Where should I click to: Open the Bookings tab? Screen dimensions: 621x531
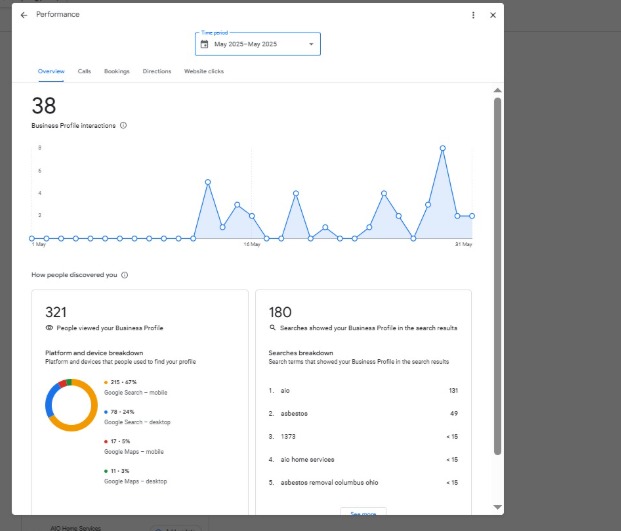point(116,71)
